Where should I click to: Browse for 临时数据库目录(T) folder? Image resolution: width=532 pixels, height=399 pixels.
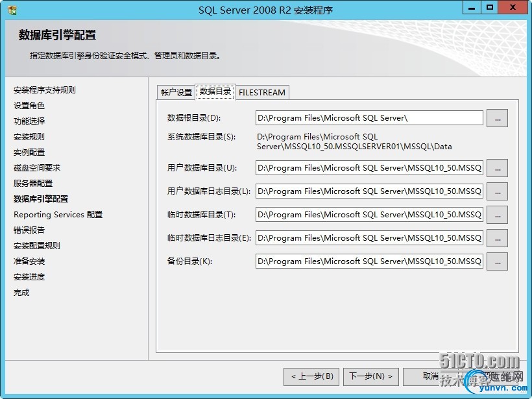tap(497, 215)
